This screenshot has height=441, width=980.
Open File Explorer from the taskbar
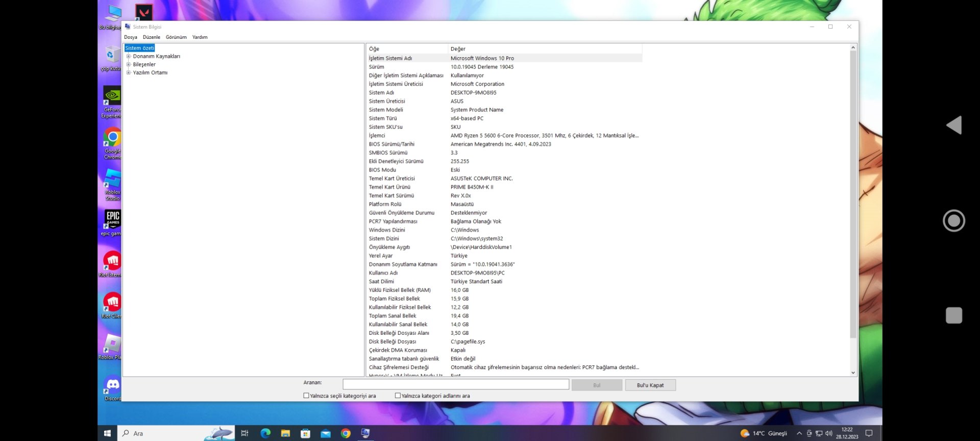285,433
